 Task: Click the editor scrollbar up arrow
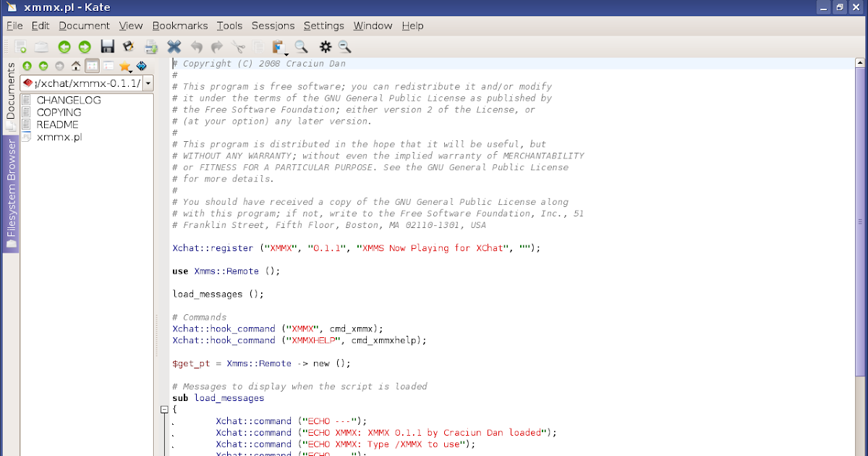point(861,64)
